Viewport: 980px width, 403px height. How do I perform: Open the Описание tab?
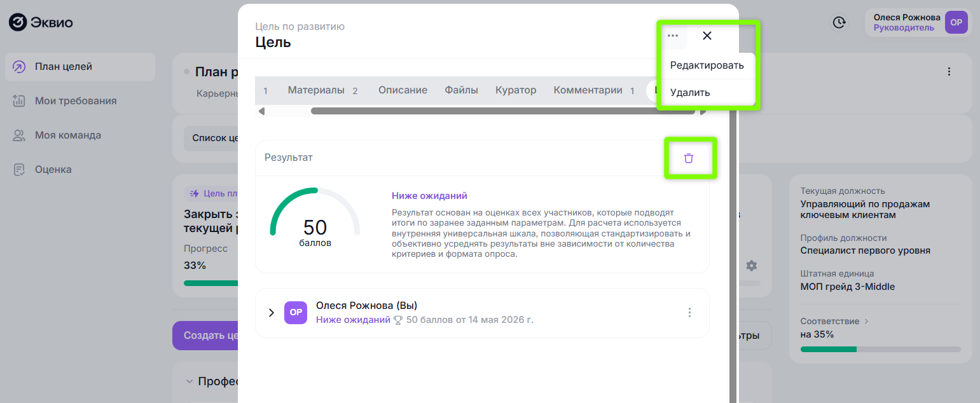[x=403, y=90]
